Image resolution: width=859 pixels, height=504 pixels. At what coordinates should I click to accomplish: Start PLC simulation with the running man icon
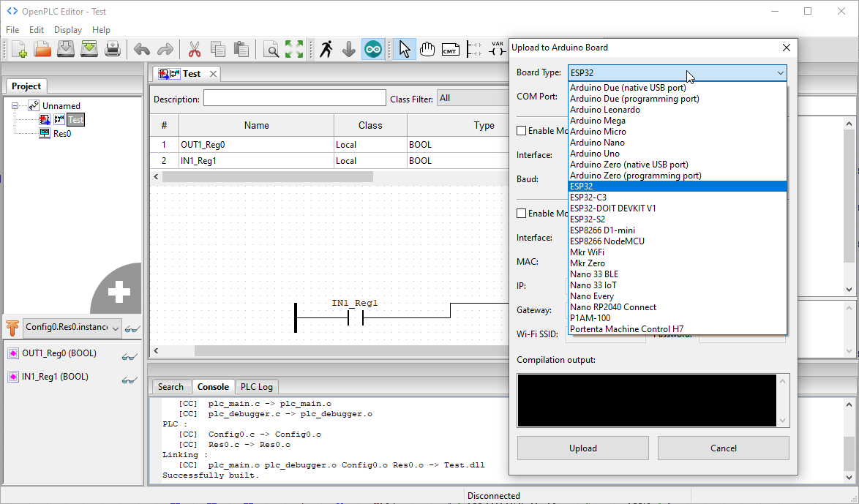(x=326, y=50)
